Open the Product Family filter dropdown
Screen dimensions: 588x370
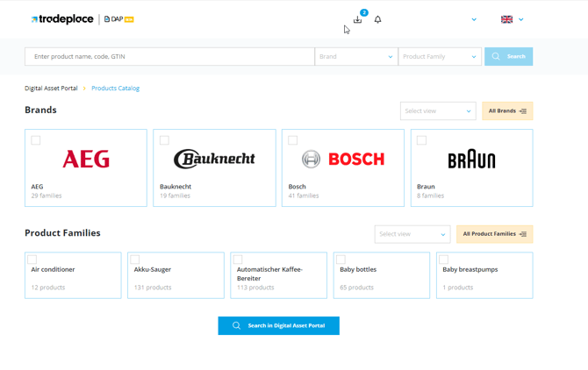point(440,56)
